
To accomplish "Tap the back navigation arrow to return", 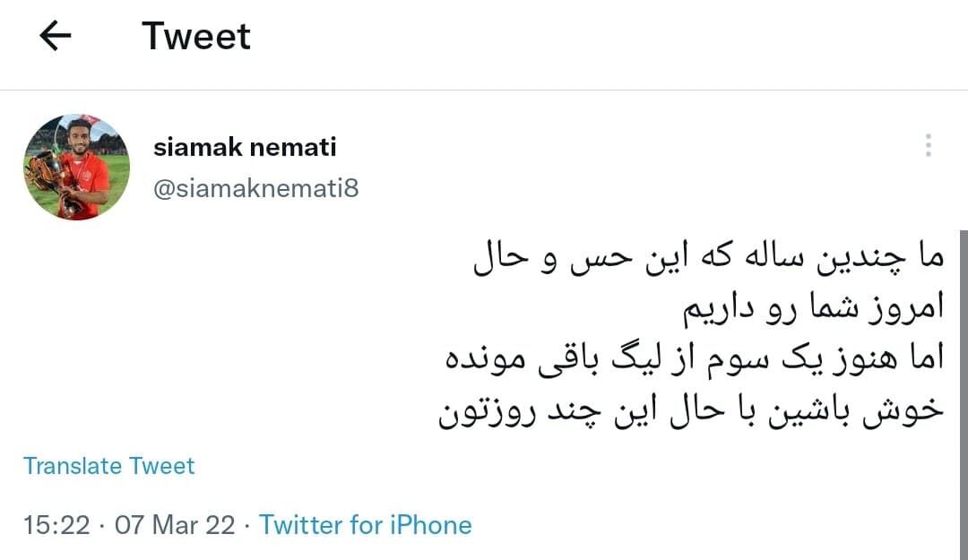I will click(x=56, y=35).
